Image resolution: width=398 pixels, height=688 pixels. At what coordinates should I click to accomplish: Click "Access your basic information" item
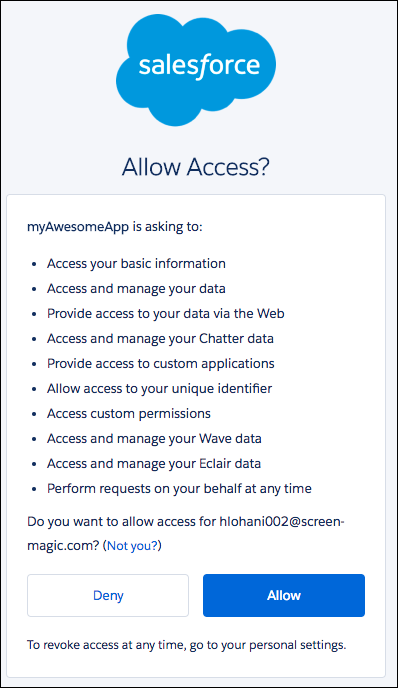coord(136,264)
